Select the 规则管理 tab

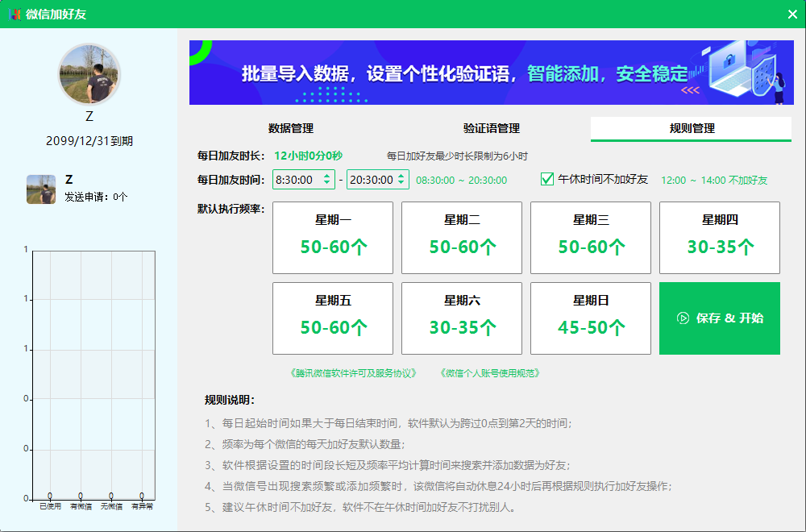[x=691, y=128]
